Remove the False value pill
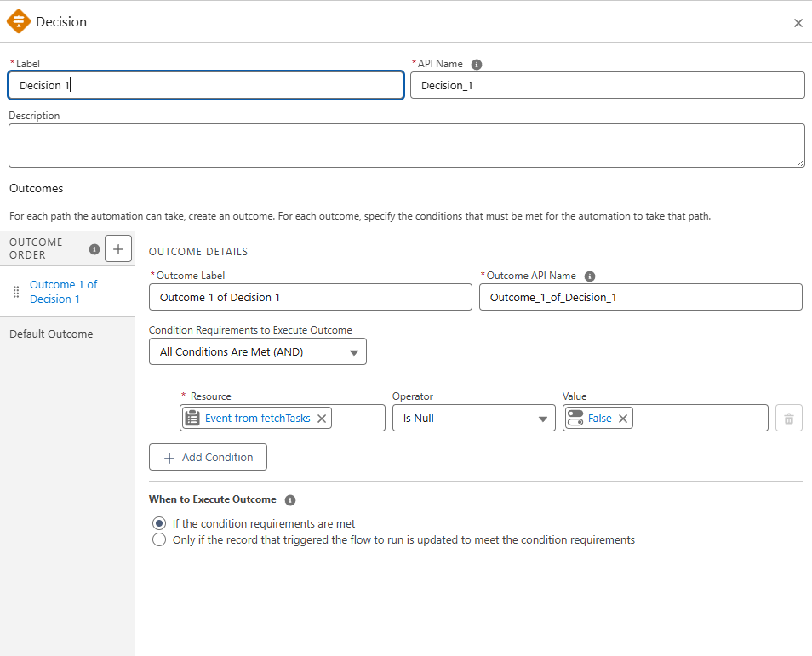 622,418
